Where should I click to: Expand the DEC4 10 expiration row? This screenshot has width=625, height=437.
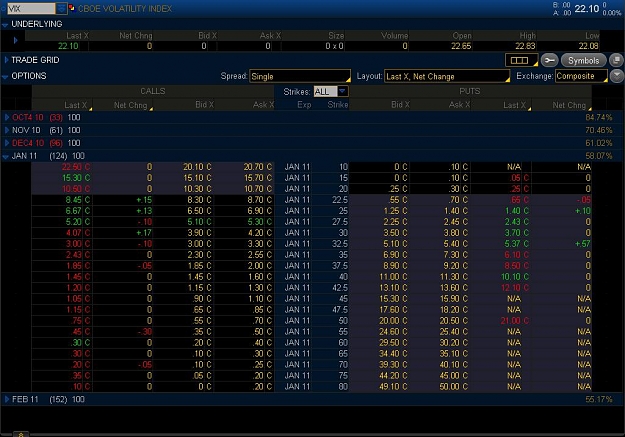point(6,143)
